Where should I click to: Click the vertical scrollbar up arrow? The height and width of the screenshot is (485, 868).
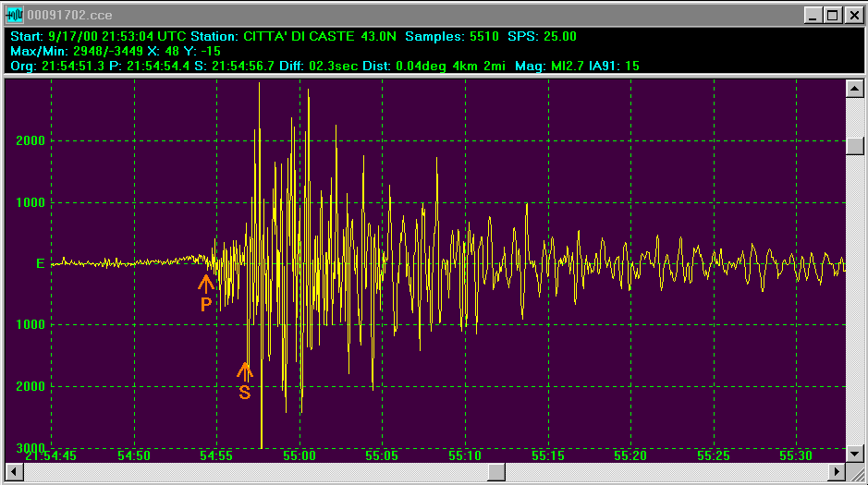855,89
